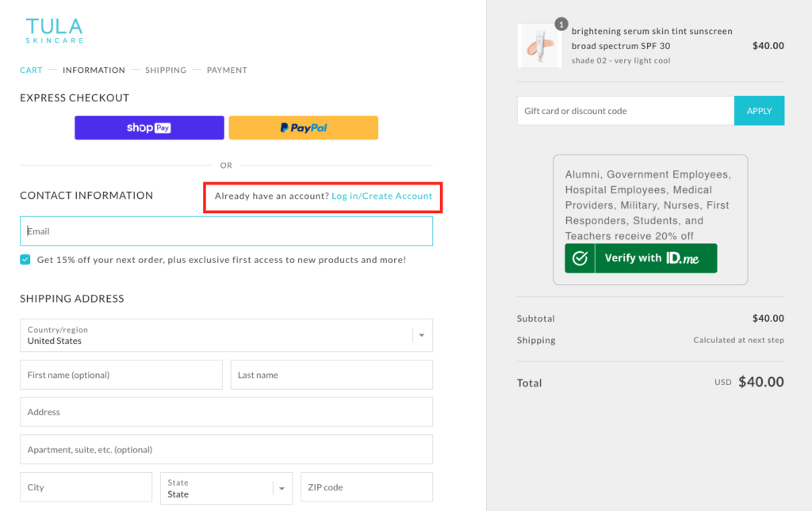This screenshot has height=511, width=812.
Task: Enable the exclusive first access subscription box
Action: 25,259
